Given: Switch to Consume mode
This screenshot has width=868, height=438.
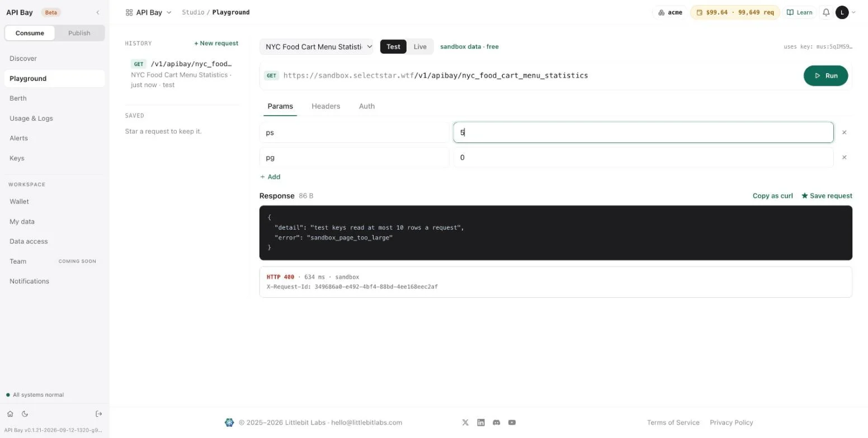Looking at the screenshot, I should (30, 33).
